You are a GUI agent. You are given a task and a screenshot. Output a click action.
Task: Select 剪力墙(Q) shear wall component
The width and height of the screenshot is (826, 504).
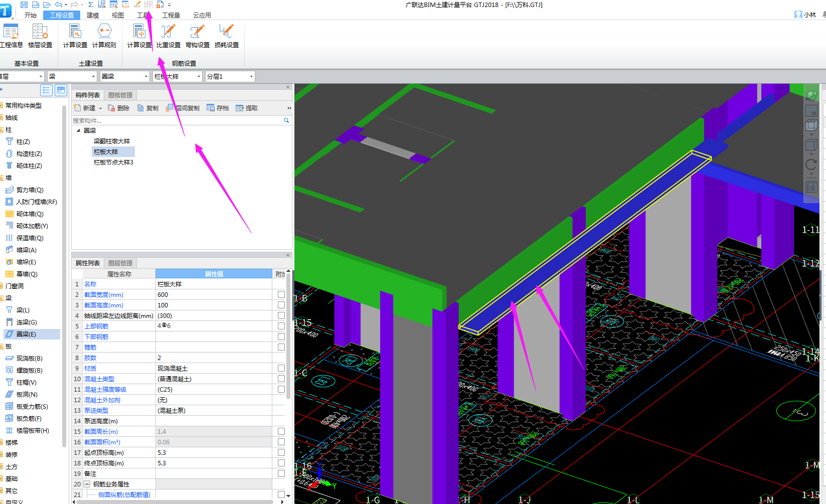[30, 190]
